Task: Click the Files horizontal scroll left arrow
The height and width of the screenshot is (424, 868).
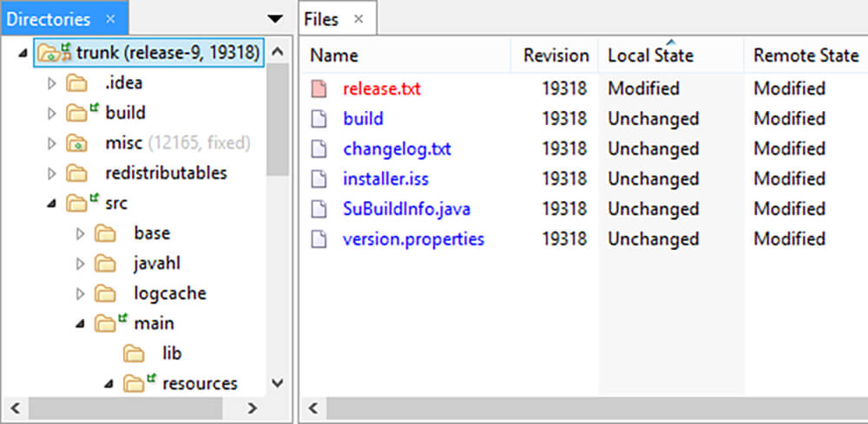Action: (x=314, y=408)
